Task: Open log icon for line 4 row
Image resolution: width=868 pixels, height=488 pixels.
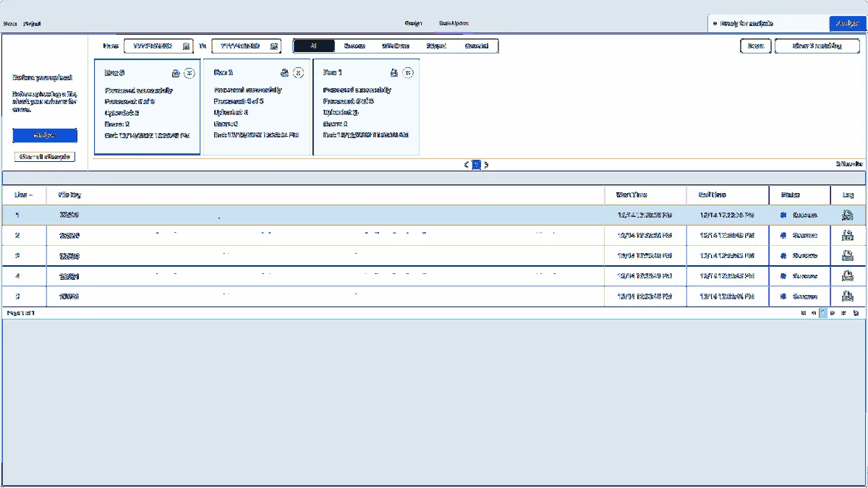Action: pyautogui.click(x=848, y=275)
